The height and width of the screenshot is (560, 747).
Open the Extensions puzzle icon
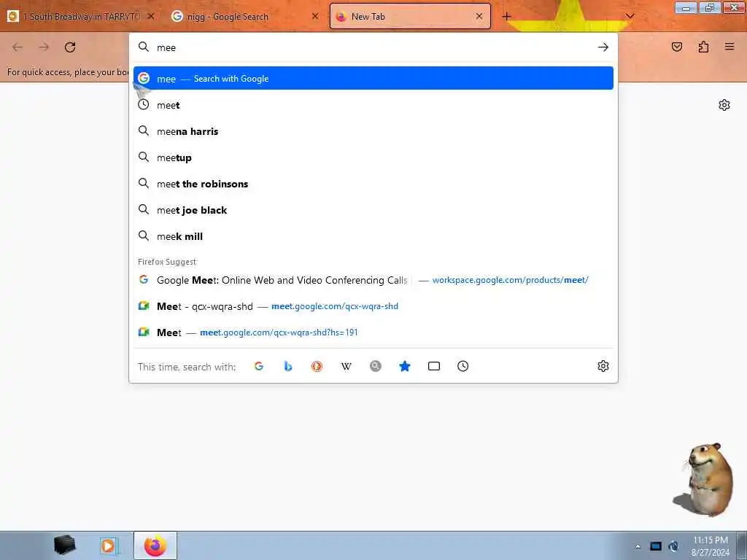point(703,47)
